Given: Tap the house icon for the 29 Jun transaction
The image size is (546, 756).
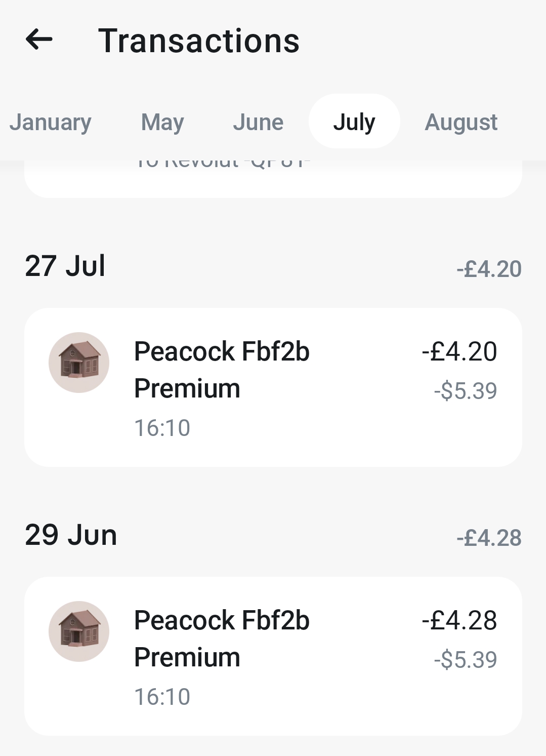Looking at the screenshot, I should click(x=79, y=631).
